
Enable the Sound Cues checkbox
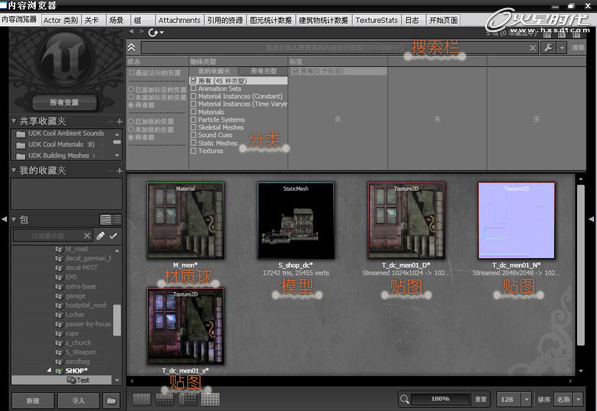click(193, 135)
